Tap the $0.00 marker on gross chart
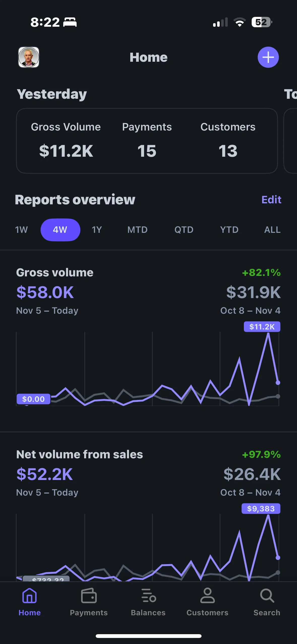 click(x=33, y=399)
